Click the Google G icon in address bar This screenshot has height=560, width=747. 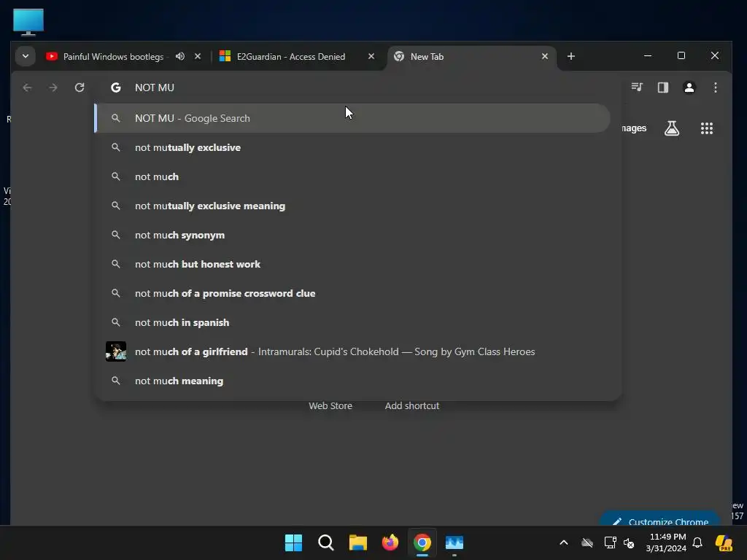tap(116, 87)
